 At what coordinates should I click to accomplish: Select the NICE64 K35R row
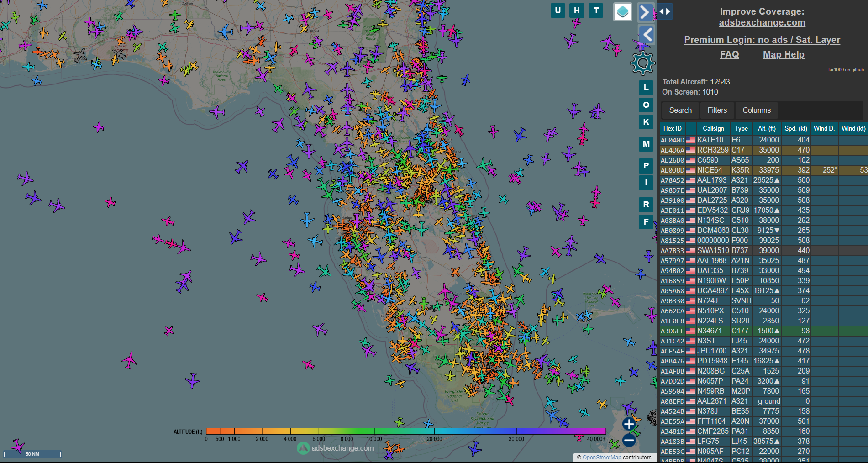[763, 170]
